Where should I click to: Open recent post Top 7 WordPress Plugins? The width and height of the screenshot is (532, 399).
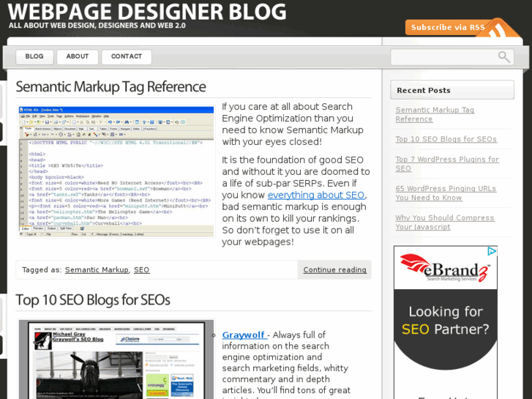click(x=447, y=164)
